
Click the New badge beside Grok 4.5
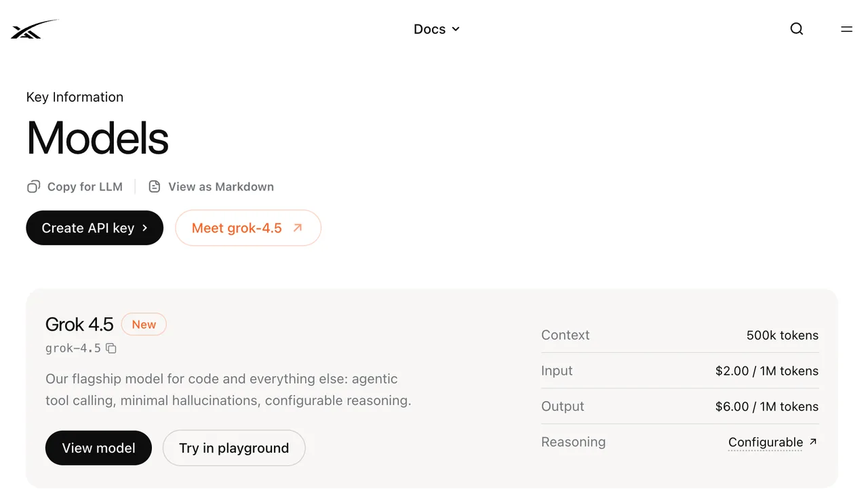click(x=144, y=325)
